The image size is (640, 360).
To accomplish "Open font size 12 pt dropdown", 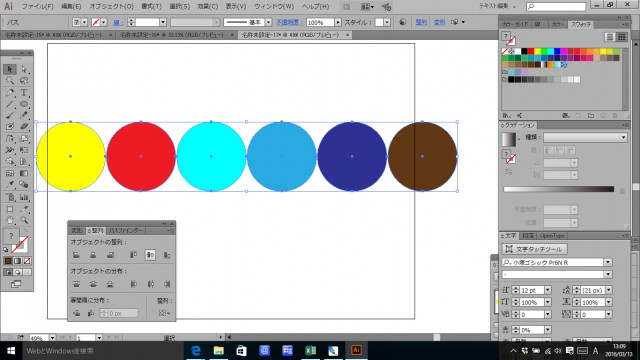I will pos(548,290).
